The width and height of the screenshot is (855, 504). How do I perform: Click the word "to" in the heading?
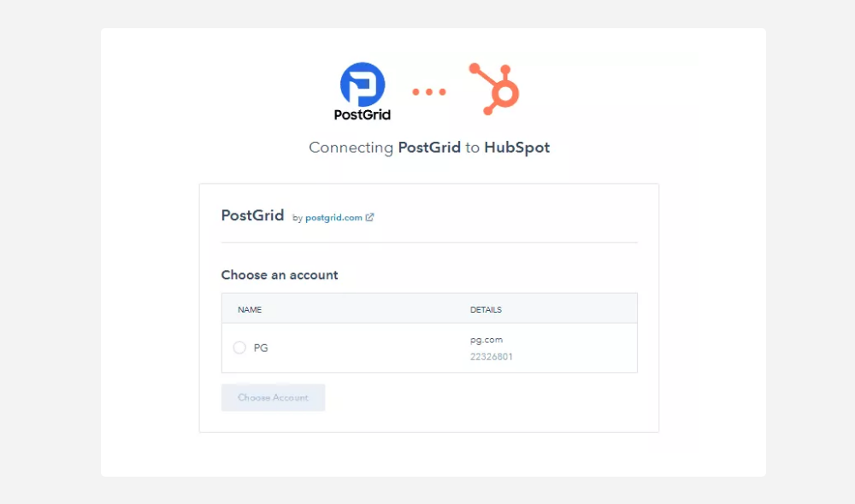[x=473, y=148]
